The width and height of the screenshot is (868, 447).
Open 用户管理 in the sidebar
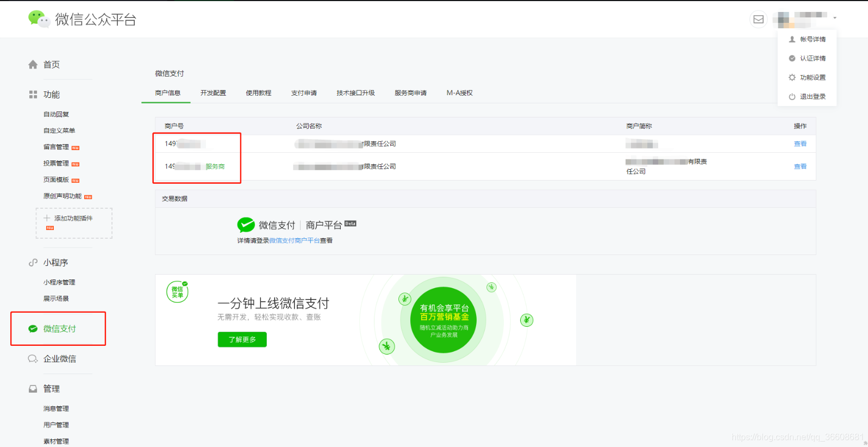[56, 425]
